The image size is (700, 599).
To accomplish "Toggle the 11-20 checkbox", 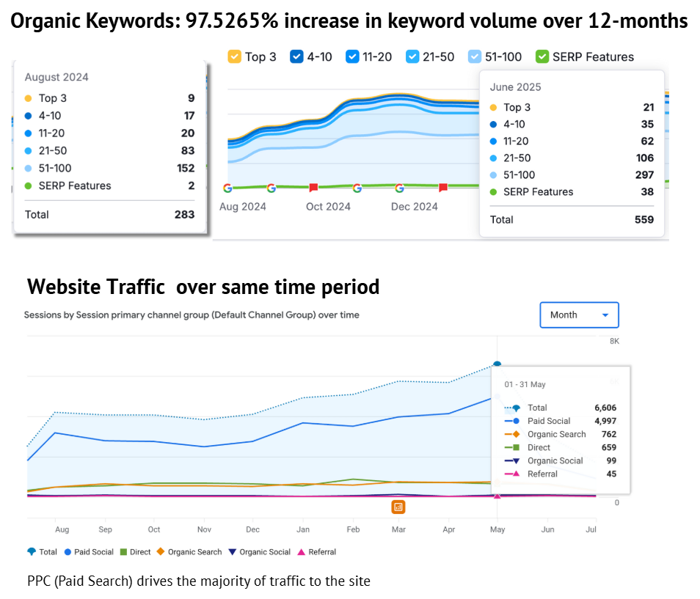I will tap(352, 56).
